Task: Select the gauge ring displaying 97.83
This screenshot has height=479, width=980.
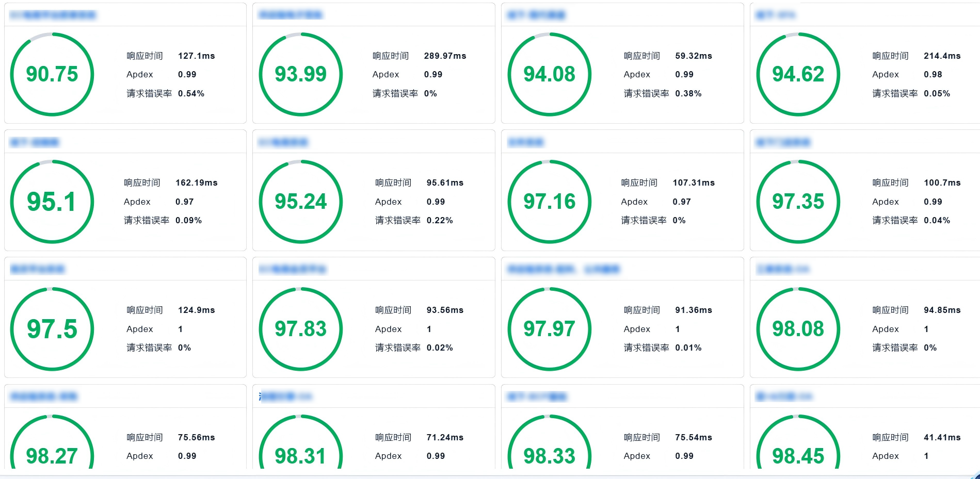Action: [x=300, y=329]
